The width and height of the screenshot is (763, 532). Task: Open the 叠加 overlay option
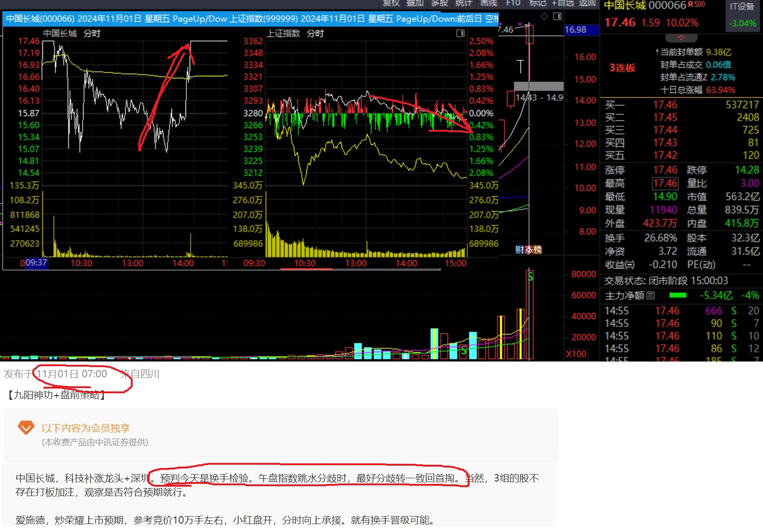pos(415,3)
